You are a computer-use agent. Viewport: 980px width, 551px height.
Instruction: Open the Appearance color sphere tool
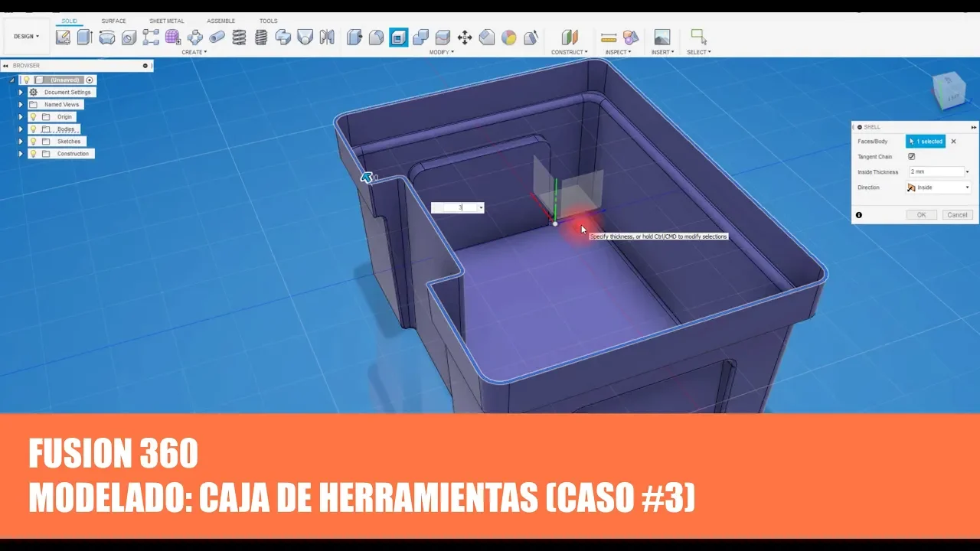(509, 37)
